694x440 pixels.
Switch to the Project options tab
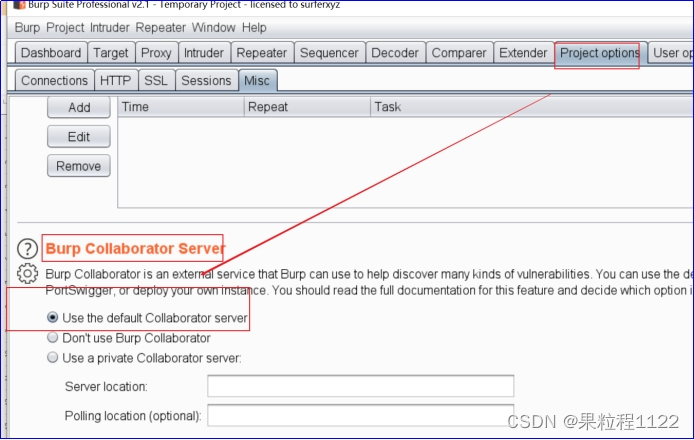coord(599,53)
